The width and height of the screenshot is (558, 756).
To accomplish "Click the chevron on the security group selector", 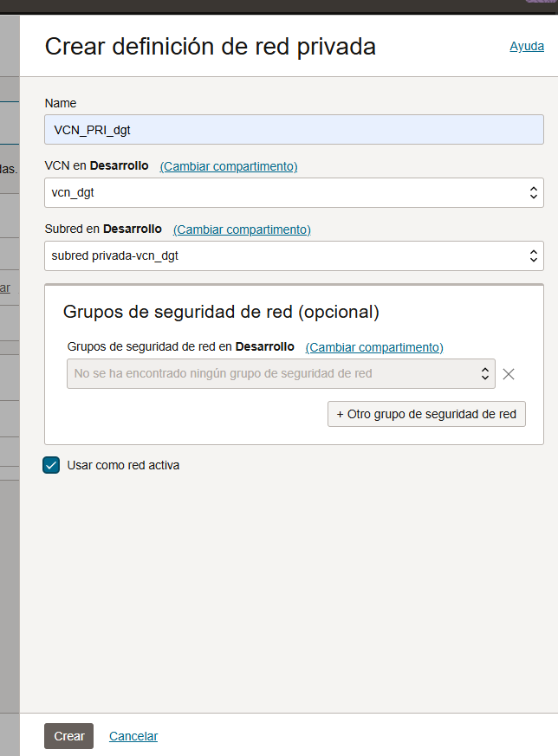I will pyautogui.click(x=484, y=373).
